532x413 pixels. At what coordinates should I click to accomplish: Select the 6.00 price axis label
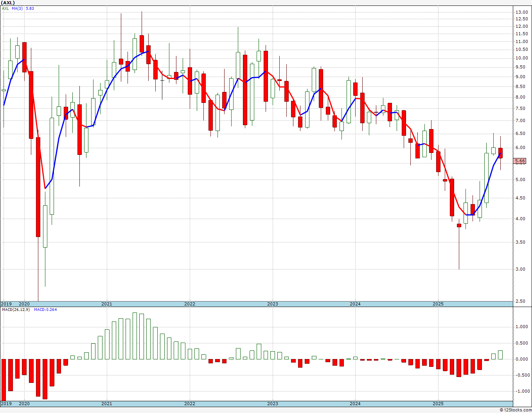pos(520,147)
